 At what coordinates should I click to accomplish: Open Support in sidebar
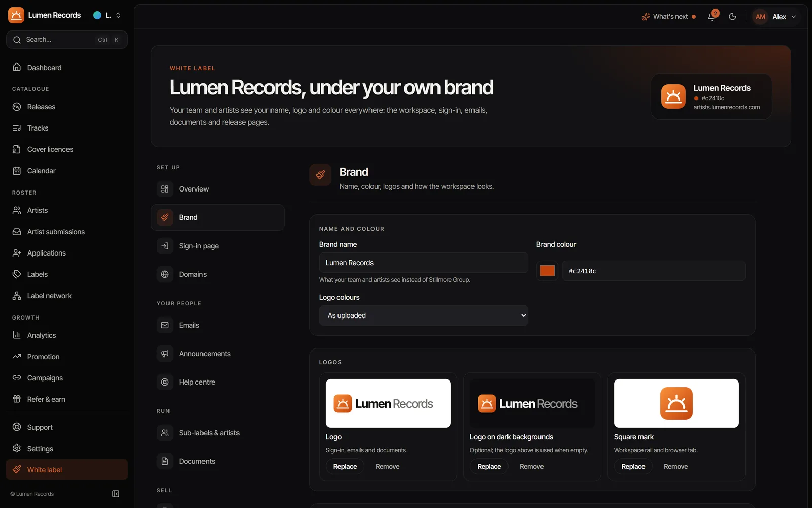pos(67,427)
